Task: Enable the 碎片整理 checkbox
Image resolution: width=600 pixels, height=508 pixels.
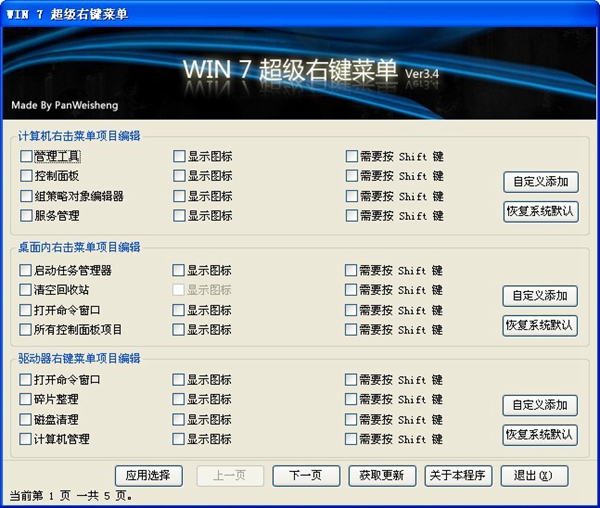Action: tap(26, 399)
